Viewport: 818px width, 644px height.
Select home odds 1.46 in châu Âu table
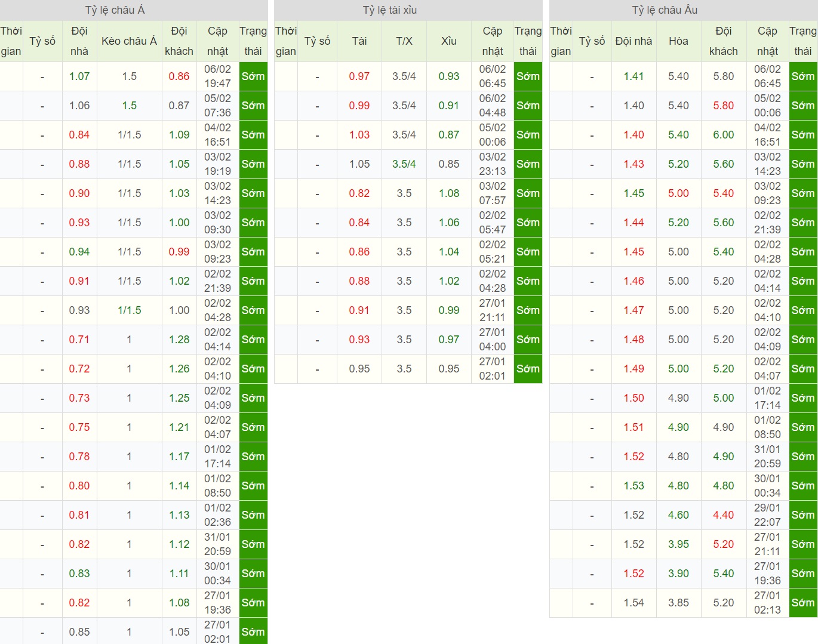coord(634,281)
